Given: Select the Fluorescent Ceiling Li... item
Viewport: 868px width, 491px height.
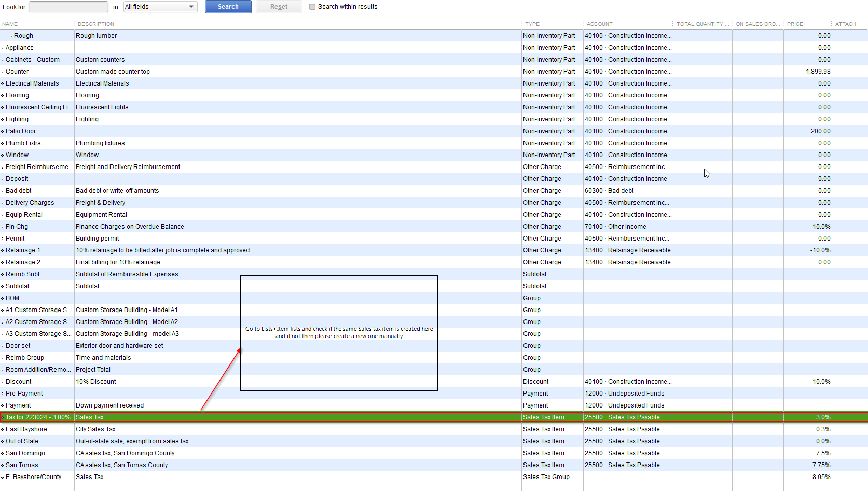Looking at the screenshot, I should [39, 107].
